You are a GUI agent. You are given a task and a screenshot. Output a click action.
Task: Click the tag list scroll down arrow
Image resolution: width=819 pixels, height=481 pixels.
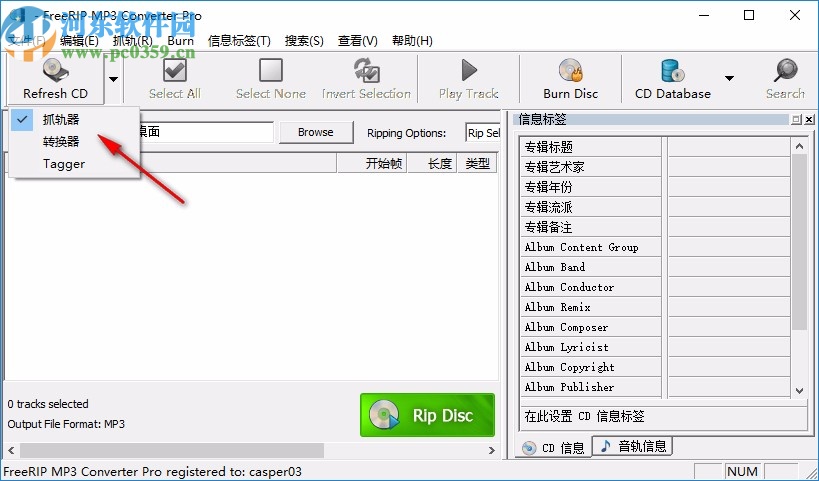click(x=799, y=390)
